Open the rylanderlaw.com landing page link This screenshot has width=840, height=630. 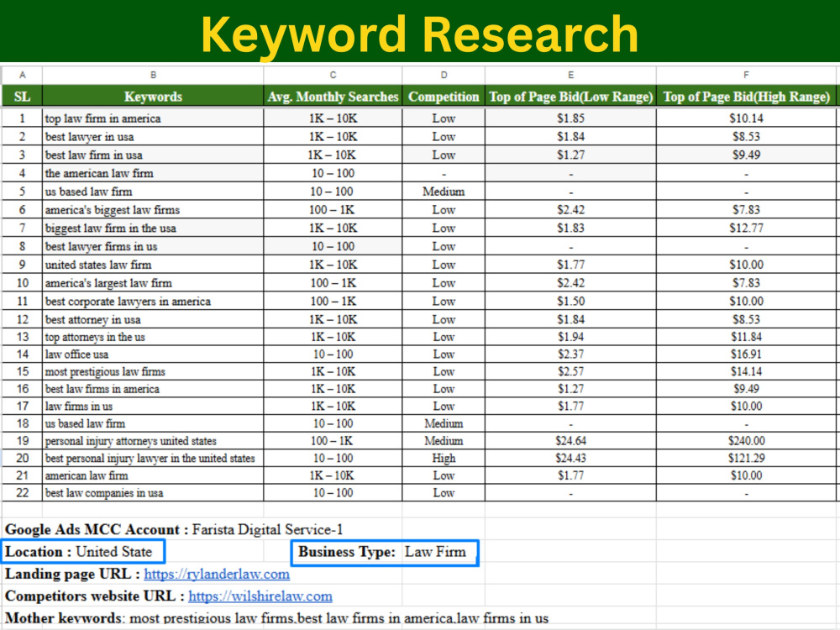pos(217,574)
